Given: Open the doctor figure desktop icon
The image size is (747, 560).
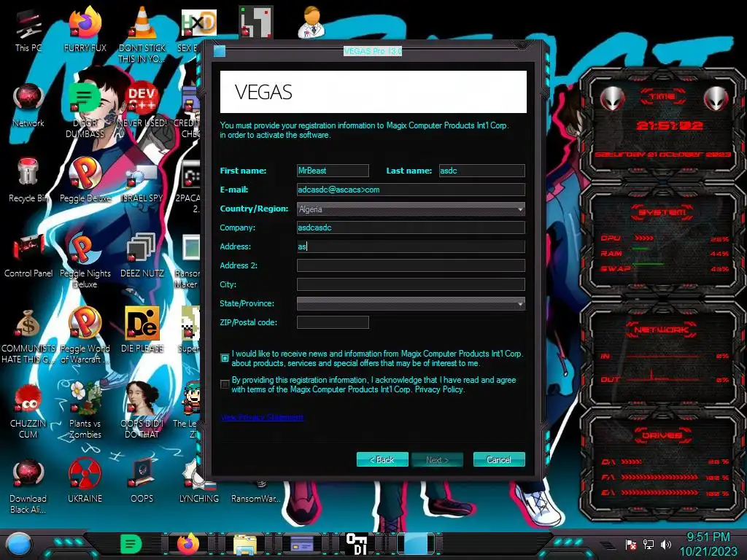Looking at the screenshot, I should [311, 22].
